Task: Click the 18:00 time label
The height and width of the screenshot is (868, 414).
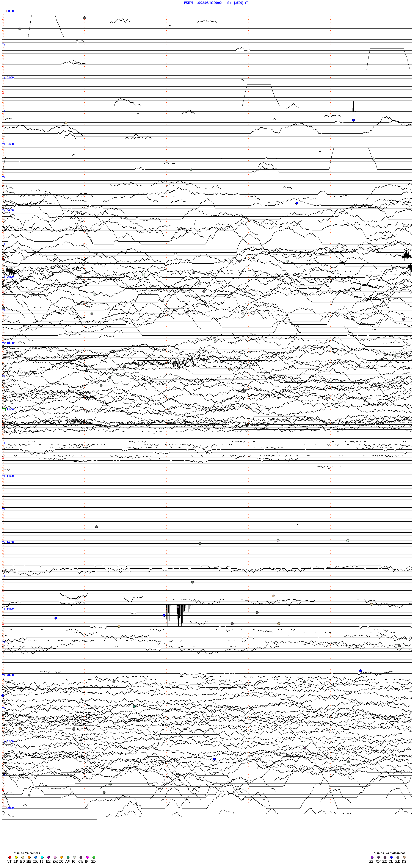Action: (x=10, y=608)
